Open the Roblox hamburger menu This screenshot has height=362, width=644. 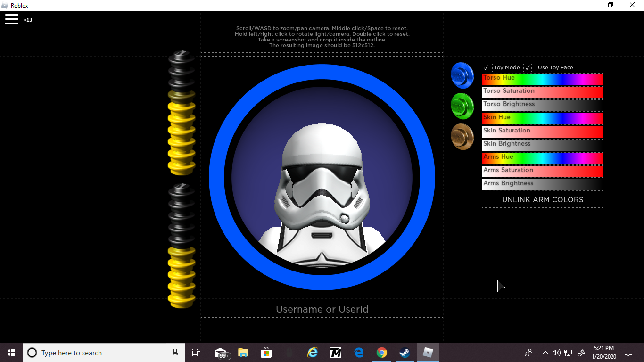12,19
